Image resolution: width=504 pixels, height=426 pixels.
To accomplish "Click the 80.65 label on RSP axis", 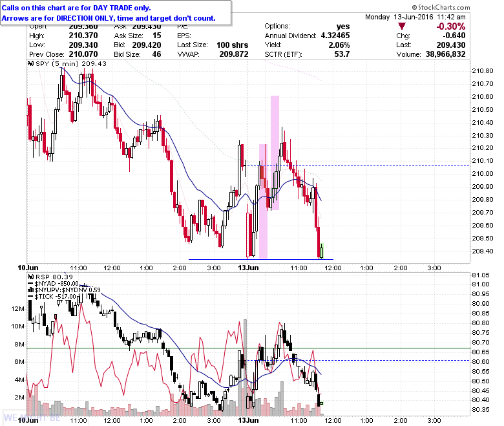I will click(x=481, y=352).
